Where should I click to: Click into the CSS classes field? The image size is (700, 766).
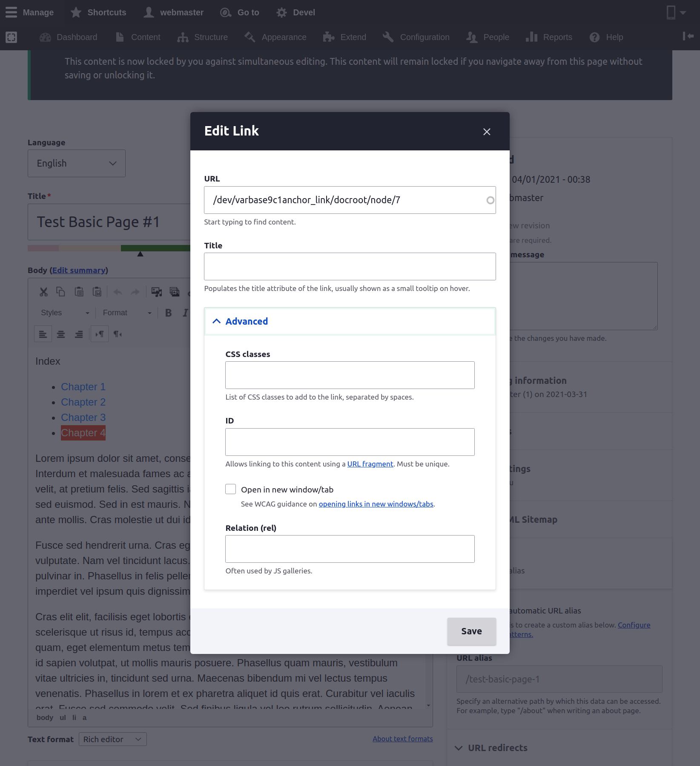tap(350, 375)
